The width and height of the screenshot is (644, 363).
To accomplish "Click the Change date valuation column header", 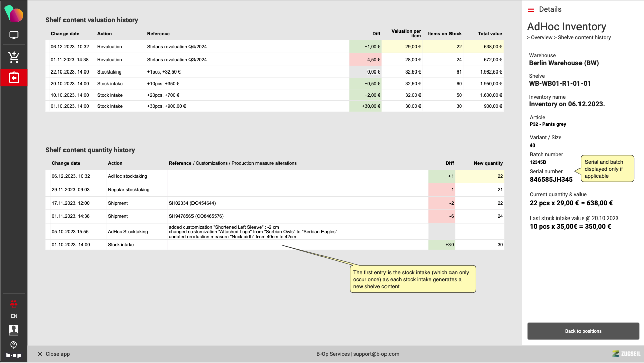I will [x=65, y=34].
